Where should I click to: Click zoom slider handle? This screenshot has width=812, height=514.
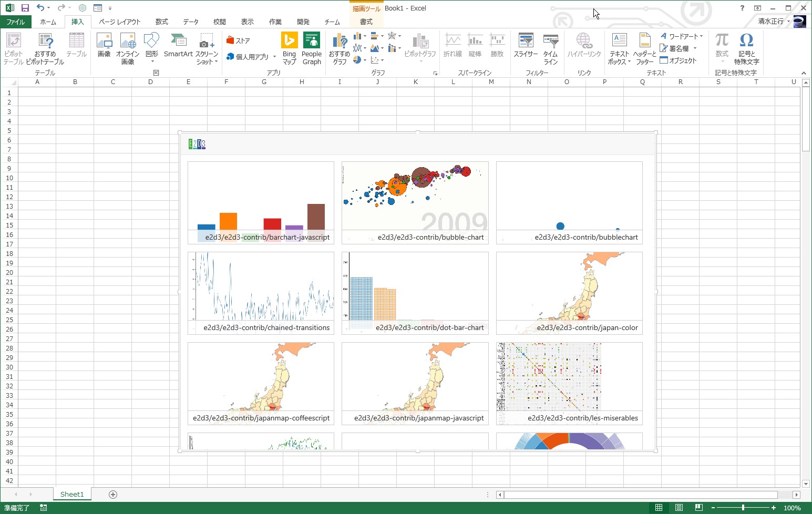743,508
